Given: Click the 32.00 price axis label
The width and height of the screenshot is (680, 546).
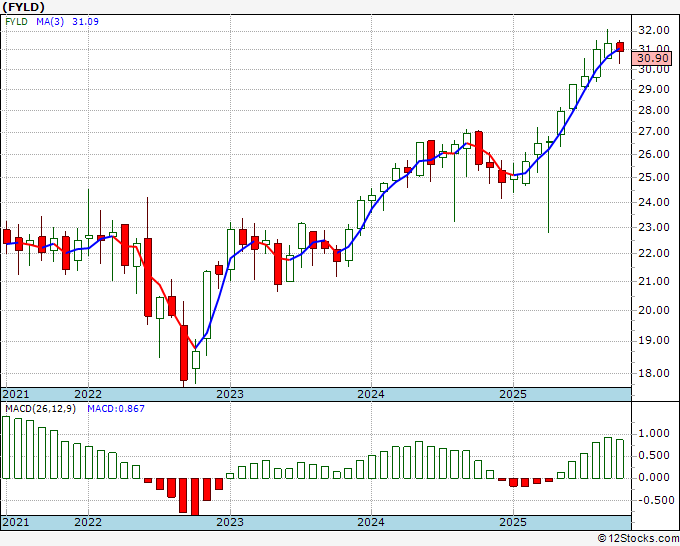Looking at the screenshot, I should click(654, 30).
